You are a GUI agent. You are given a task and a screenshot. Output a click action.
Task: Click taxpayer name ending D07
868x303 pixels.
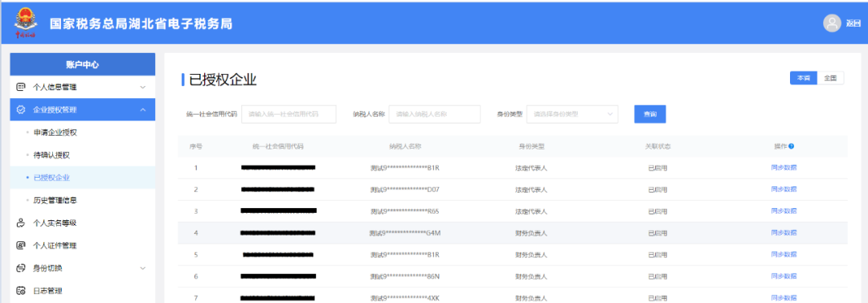click(404, 190)
